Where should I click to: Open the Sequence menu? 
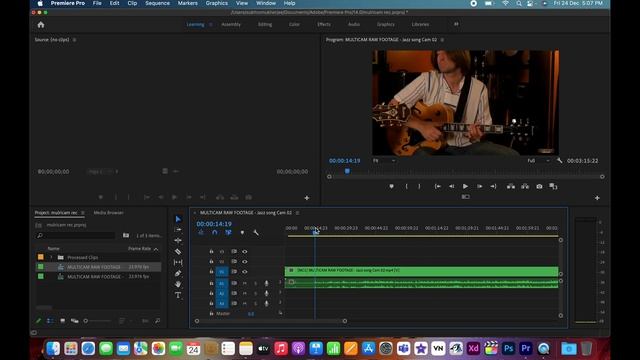click(x=158, y=3)
